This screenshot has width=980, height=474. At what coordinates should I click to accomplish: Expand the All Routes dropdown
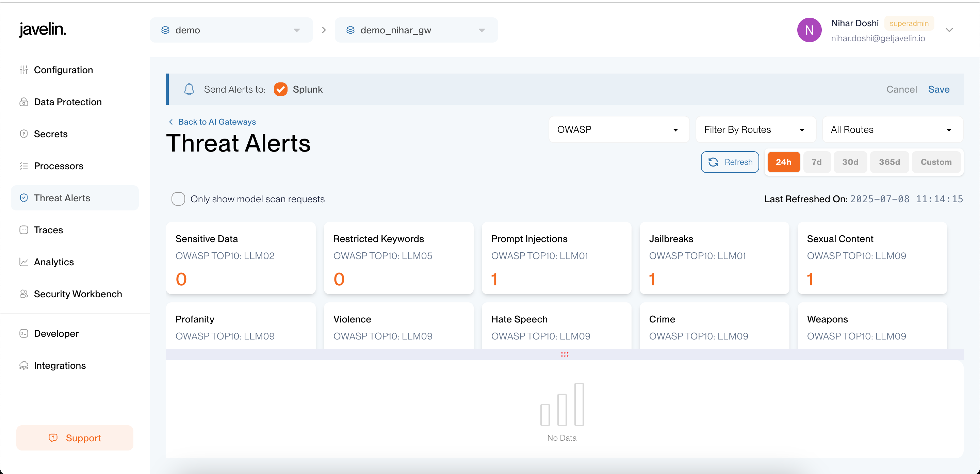pyautogui.click(x=892, y=130)
